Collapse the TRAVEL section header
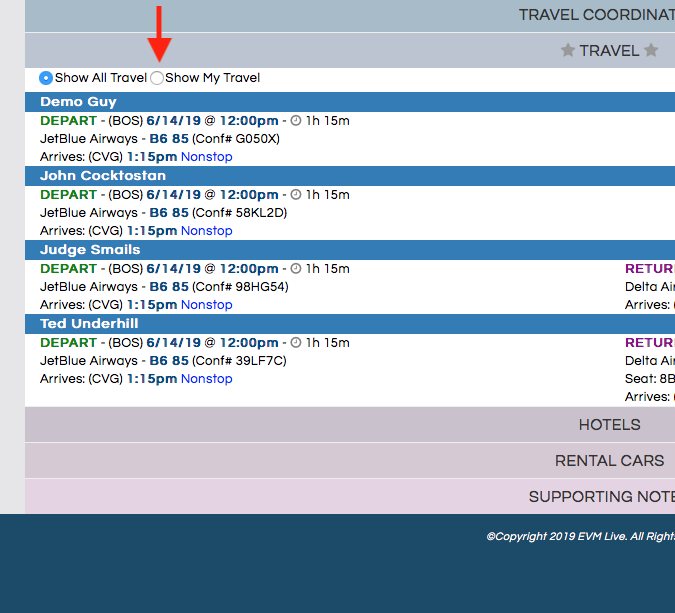The image size is (675, 613). point(608,50)
